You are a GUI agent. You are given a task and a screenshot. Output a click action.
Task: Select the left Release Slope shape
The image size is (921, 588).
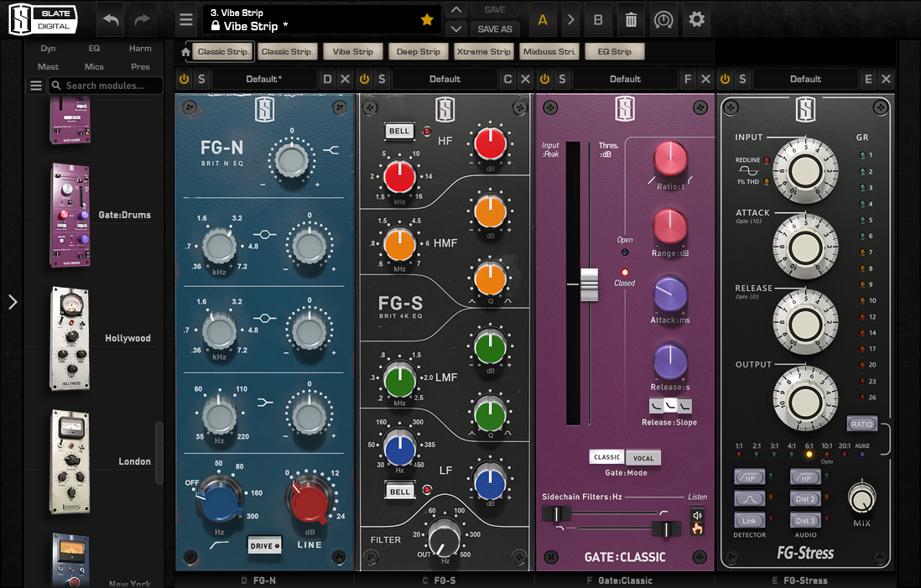[x=656, y=406]
